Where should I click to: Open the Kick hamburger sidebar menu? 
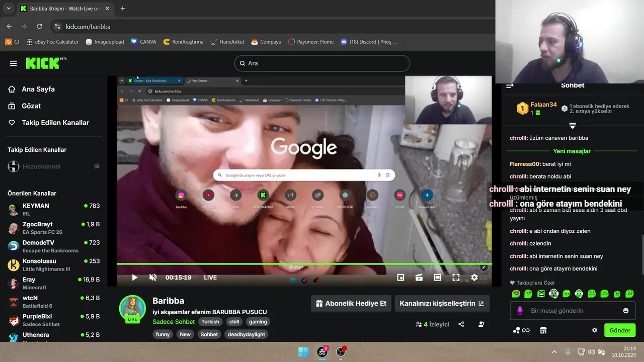14,63
